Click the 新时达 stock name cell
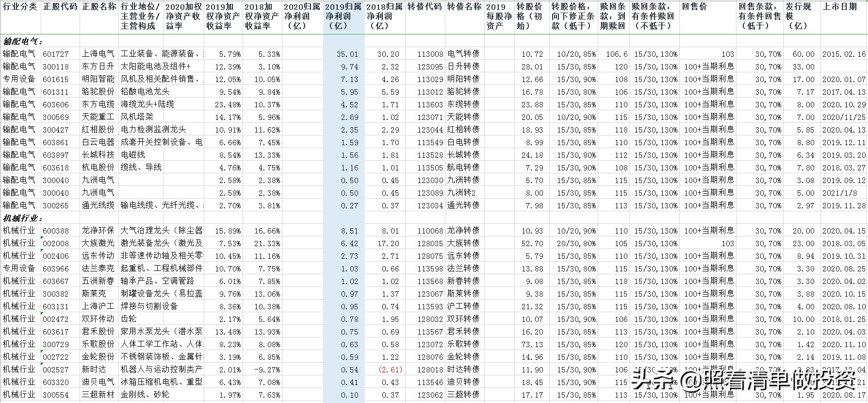 point(94,369)
